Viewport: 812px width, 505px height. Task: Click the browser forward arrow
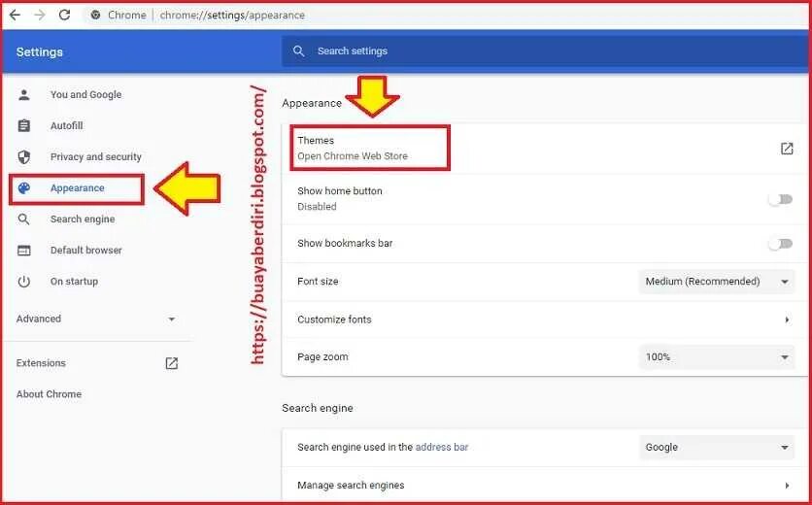pyautogui.click(x=40, y=15)
